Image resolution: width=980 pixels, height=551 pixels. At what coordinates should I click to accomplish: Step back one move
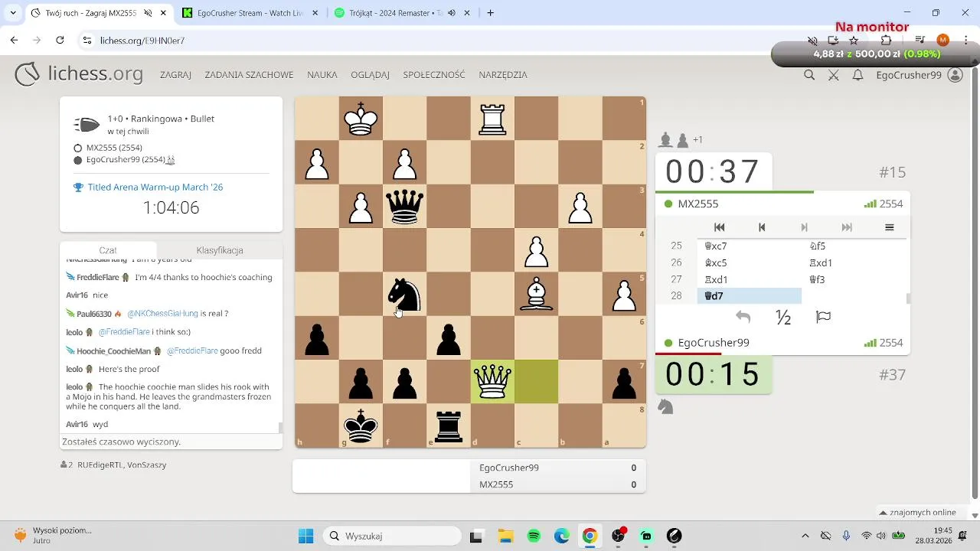(x=762, y=227)
